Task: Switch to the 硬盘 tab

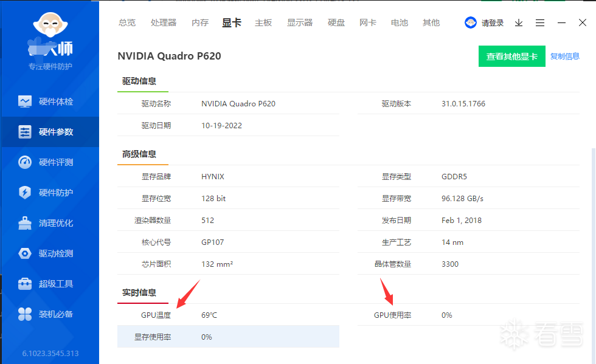Action: pos(336,23)
